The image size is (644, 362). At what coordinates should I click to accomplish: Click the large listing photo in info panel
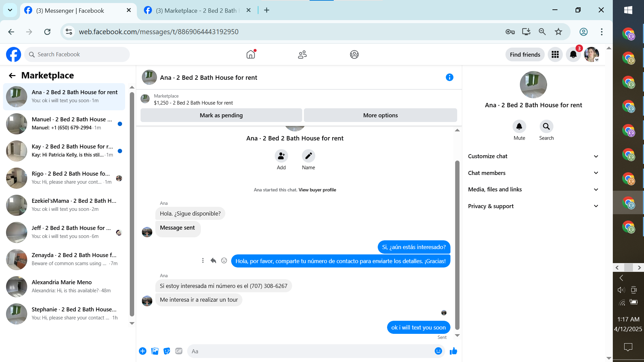point(533,84)
